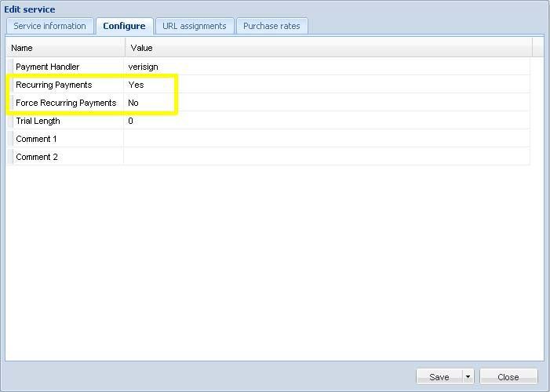The height and width of the screenshot is (392, 550).
Task: Click the empty Comment 1 value cell
Action: coord(326,139)
